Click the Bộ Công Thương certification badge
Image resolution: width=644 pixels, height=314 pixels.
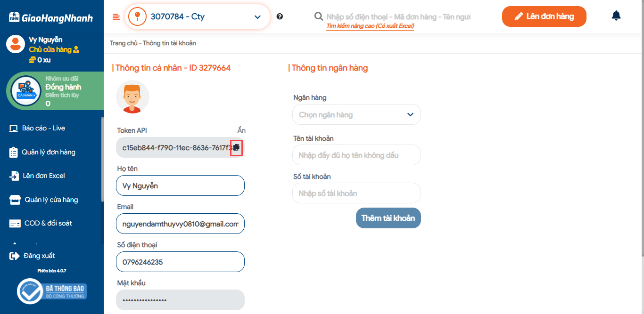[x=52, y=291]
